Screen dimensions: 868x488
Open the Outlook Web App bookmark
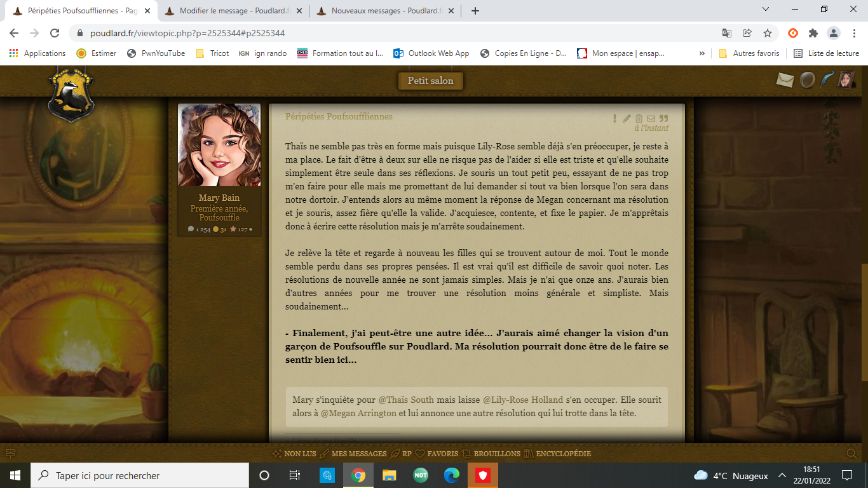point(431,53)
